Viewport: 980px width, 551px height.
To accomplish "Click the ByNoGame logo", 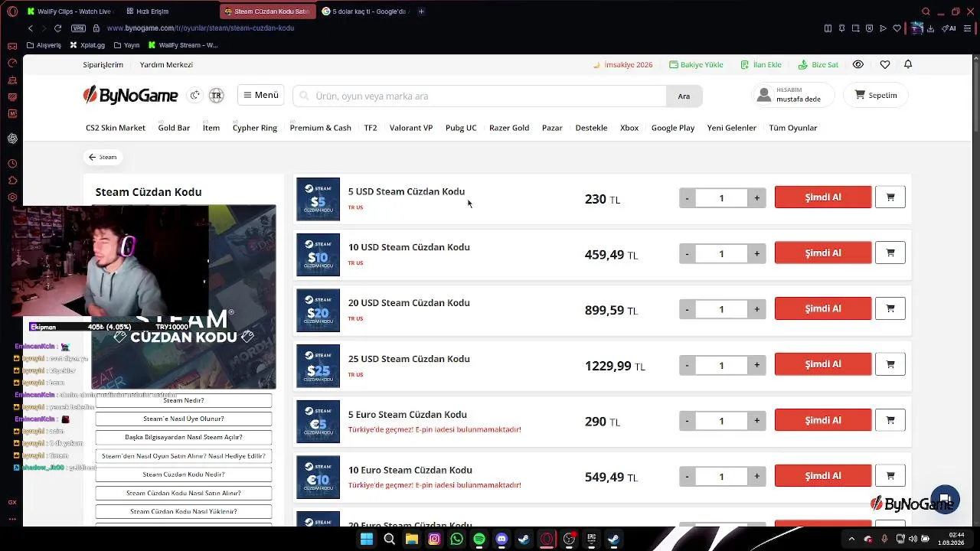I will click(131, 95).
